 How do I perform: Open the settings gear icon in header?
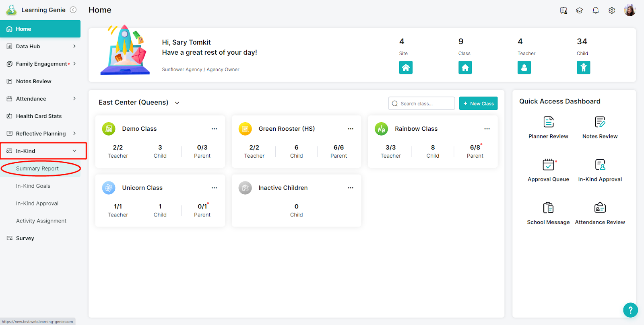(612, 10)
